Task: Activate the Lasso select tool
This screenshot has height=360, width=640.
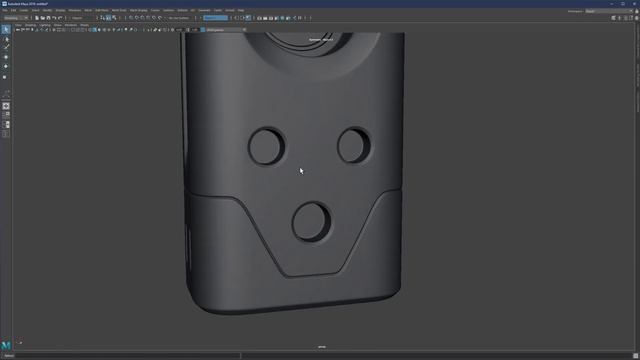Action: 6,39
